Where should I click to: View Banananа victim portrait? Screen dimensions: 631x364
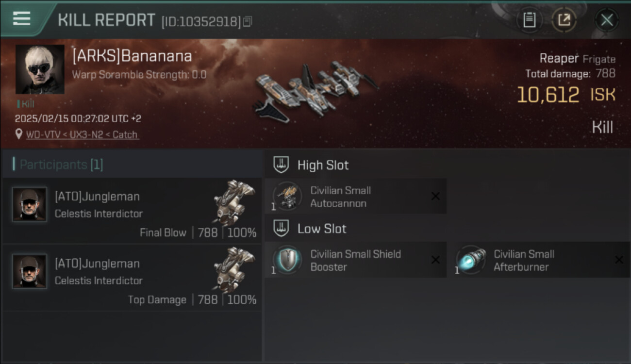point(40,69)
